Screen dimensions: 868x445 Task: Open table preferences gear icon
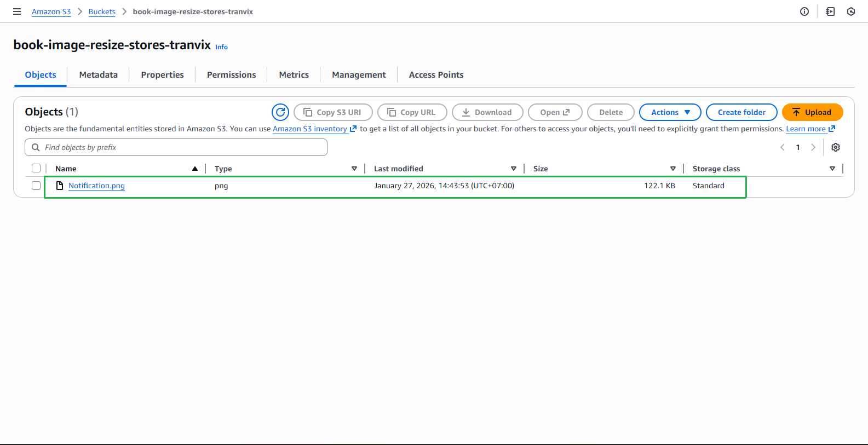[836, 147]
